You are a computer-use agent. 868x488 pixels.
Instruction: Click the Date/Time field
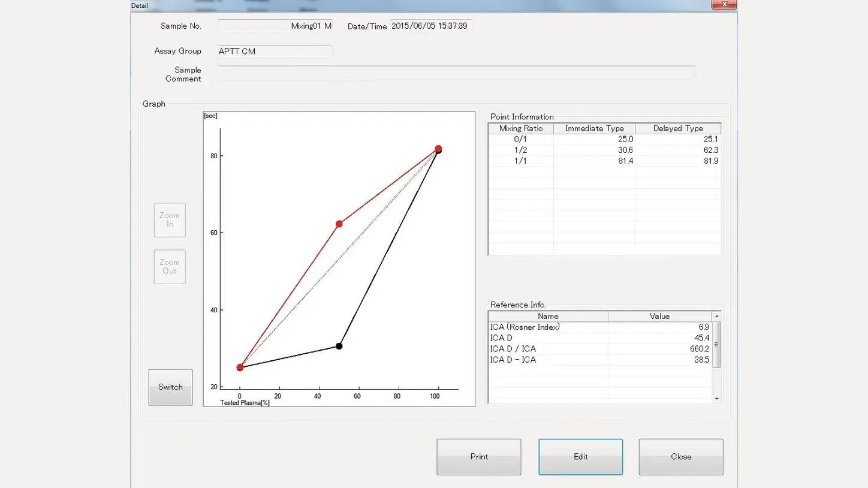pos(430,26)
